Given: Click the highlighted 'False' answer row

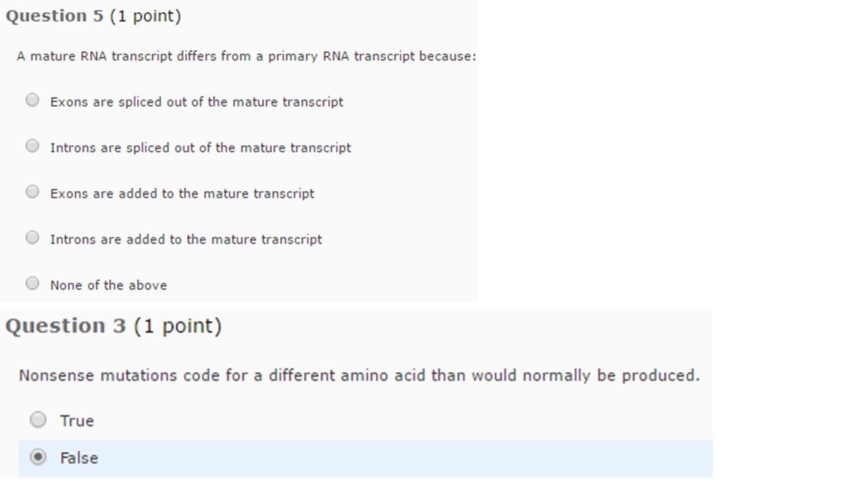Looking at the screenshot, I should 366,458.
